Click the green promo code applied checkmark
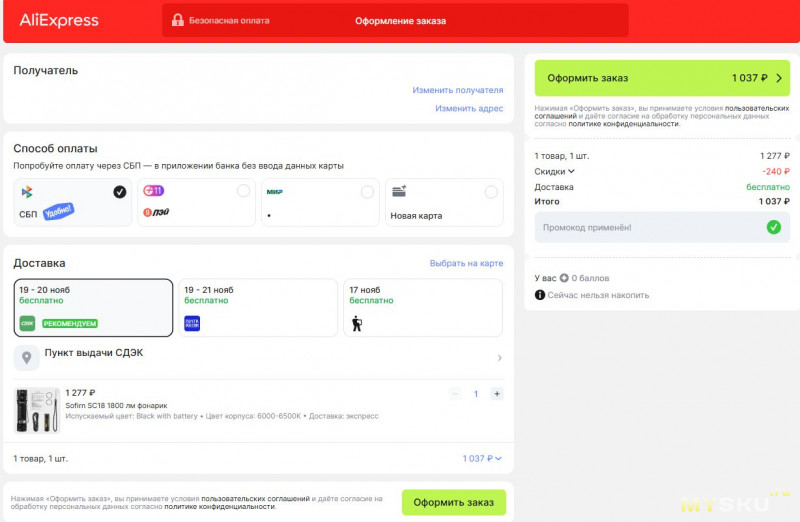The image size is (800, 522). click(x=773, y=227)
